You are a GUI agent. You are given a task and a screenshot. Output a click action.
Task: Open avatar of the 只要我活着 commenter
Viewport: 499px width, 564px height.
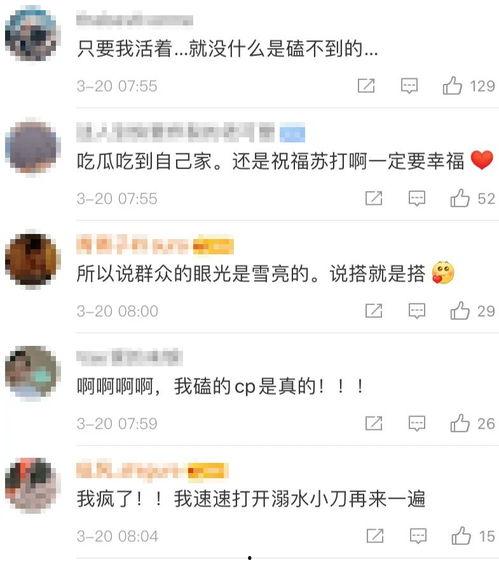point(32,34)
